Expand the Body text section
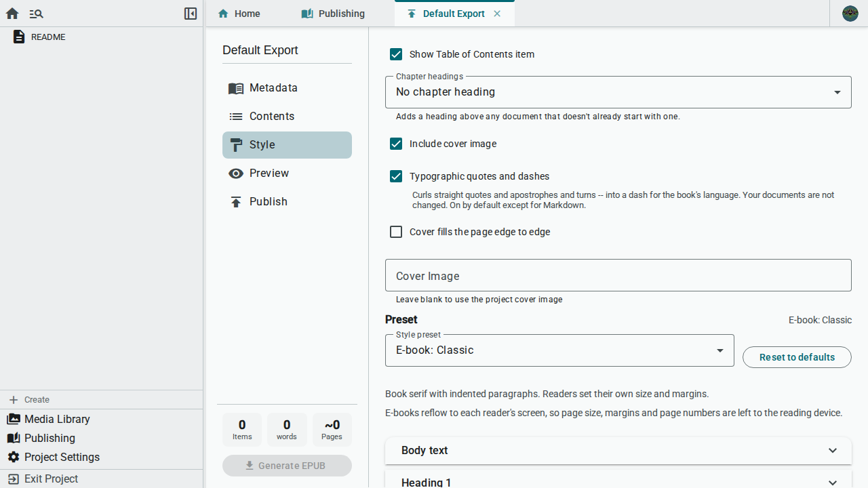The width and height of the screenshot is (868, 488). tap(618, 451)
